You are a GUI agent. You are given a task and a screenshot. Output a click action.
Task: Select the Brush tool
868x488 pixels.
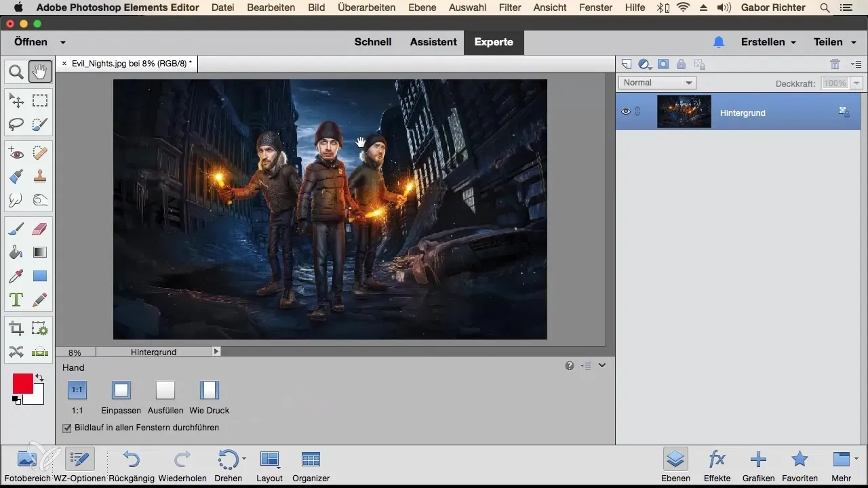[x=16, y=230]
